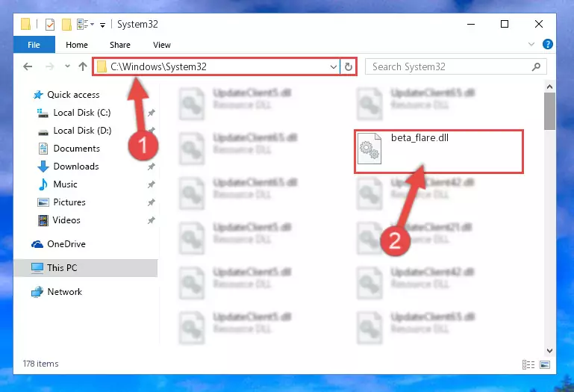Switch to the Home ribbon tab
Viewport: 574px width, 392px height.
point(77,45)
